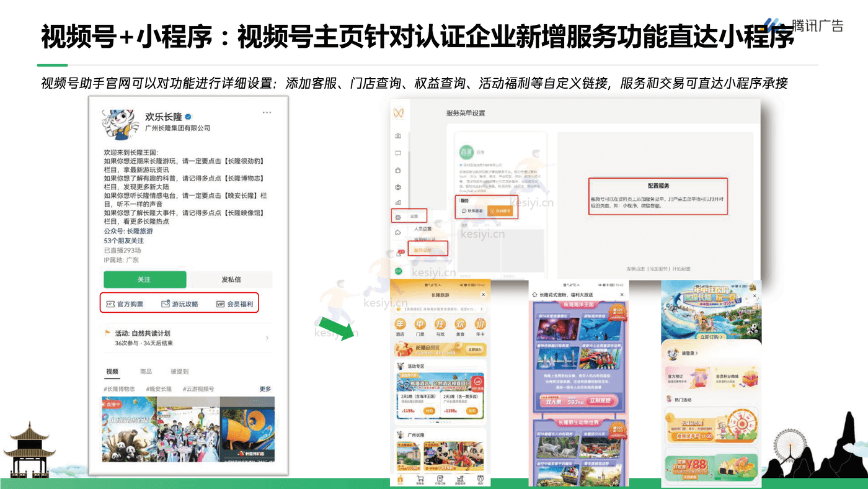Tap the 公众号 长隆旅游 link
868x489 pixels.
(128, 231)
